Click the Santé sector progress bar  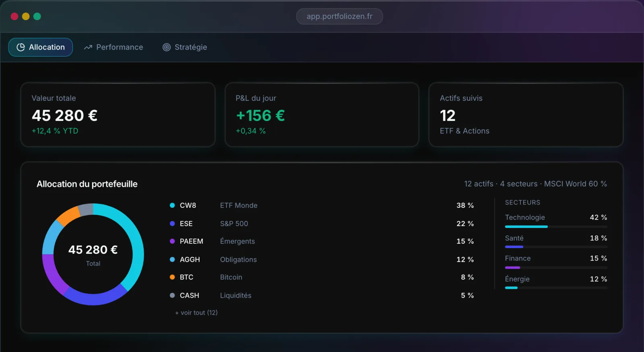556,247
